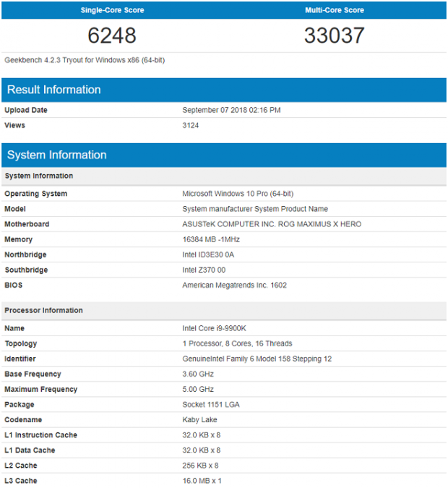Select the BIOS American Megatrends value
This screenshot has width=448, height=488.
click(235, 285)
